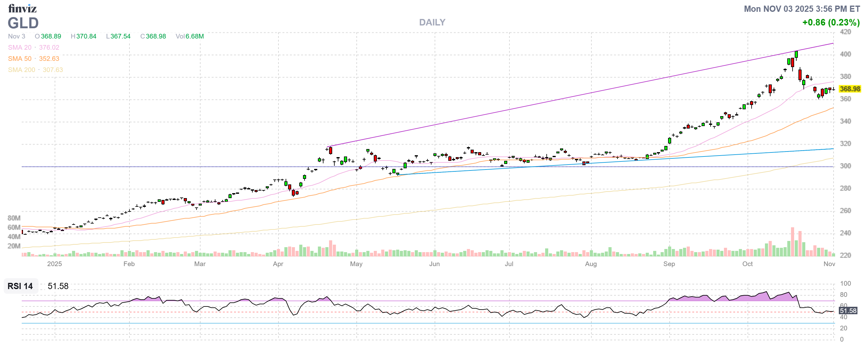Click the Sep label on time axis
Image resolution: width=868 pixels, height=349 pixels.
[669, 264]
